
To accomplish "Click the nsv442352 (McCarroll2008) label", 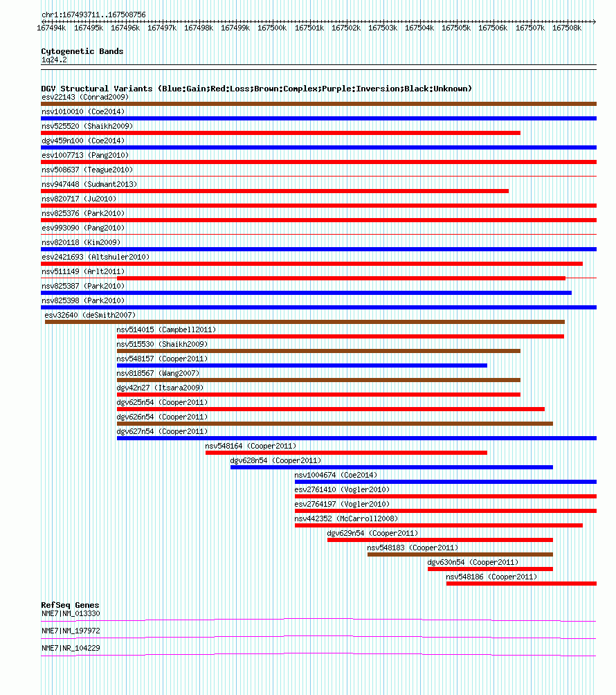I will tap(346, 518).
